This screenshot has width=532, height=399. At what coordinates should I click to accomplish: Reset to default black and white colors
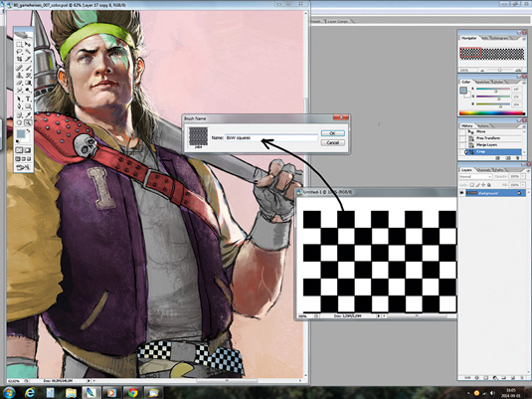[x=18, y=141]
